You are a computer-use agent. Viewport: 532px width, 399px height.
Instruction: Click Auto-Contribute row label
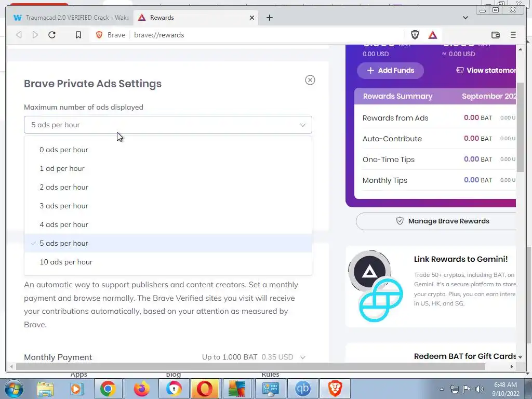pos(392,139)
